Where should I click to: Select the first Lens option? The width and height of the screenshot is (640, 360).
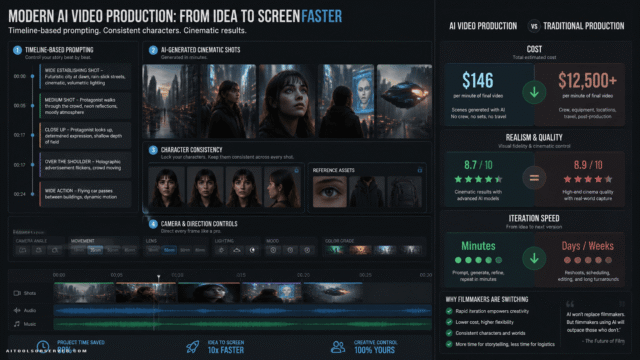point(153,250)
